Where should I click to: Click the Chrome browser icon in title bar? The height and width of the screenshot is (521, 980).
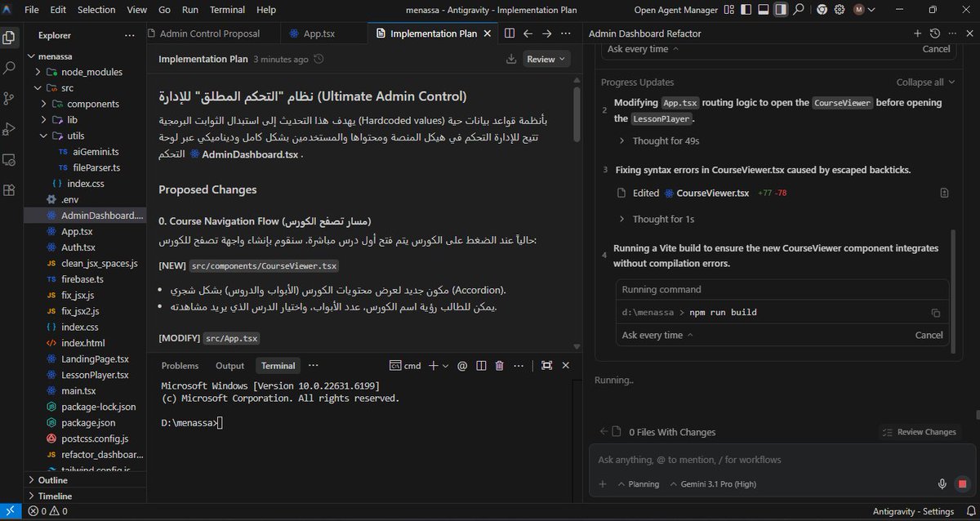(x=822, y=10)
